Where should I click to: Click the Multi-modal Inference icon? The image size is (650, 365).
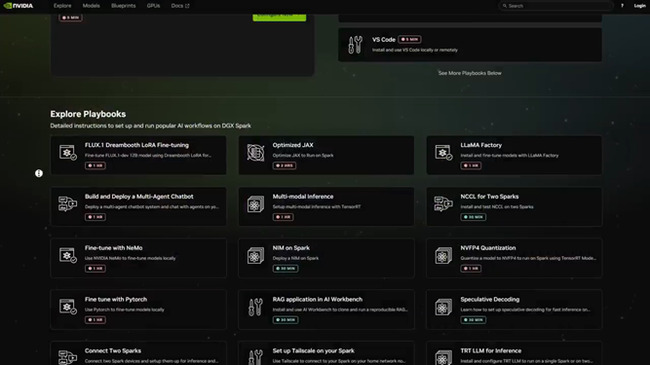click(x=255, y=204)
